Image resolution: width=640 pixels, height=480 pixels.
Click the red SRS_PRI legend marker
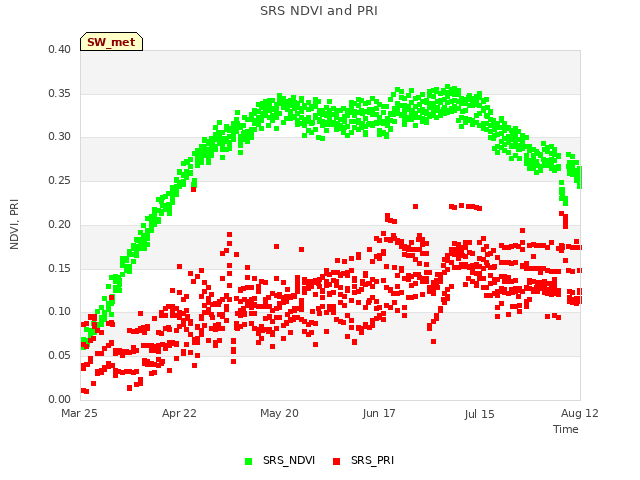(336, 461)
